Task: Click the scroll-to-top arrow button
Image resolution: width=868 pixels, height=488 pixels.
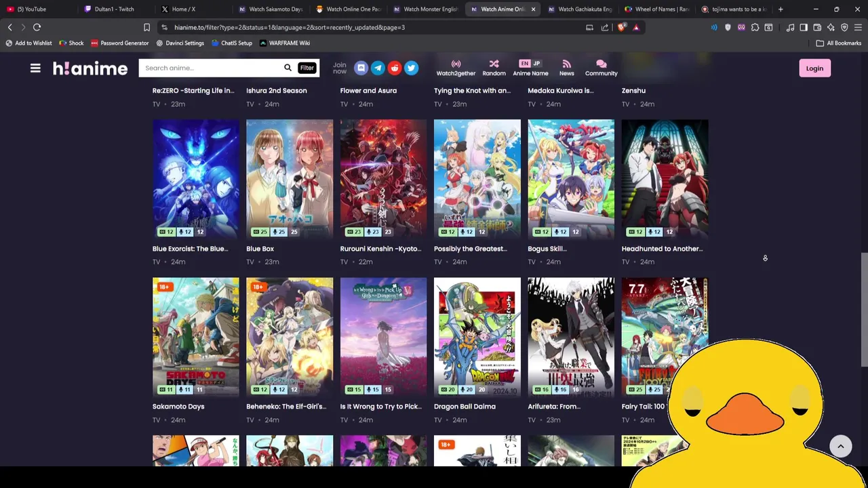Action: [840, 445]
